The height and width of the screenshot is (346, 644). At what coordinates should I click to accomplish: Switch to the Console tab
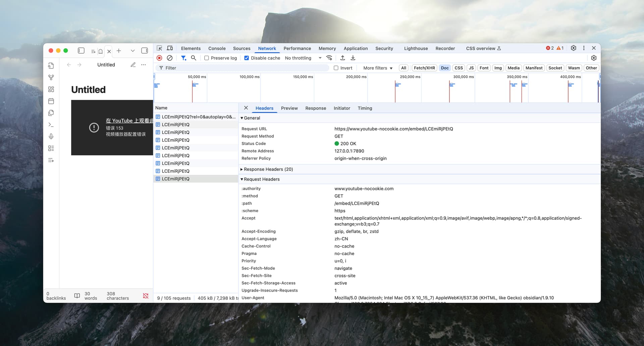click(x=217, y=48)
